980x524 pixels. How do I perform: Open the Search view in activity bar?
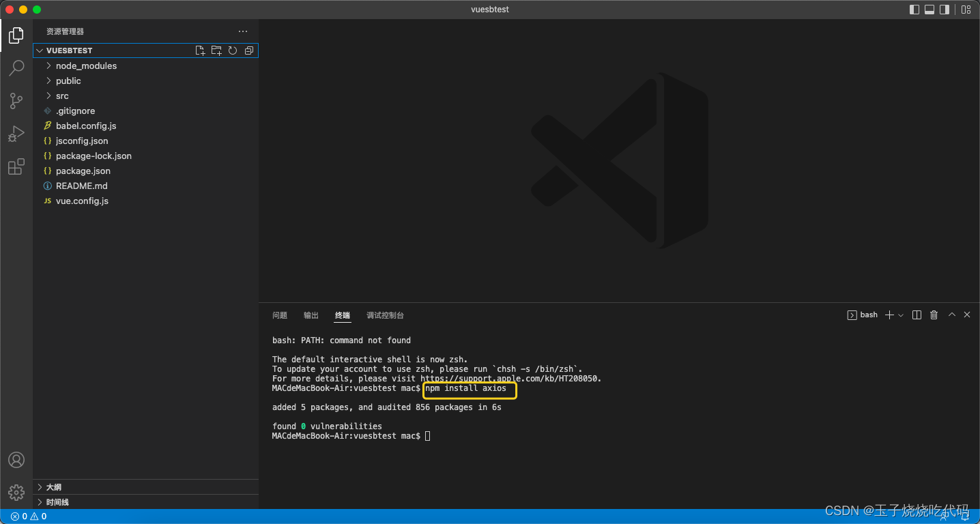click(x=16, y=68)
